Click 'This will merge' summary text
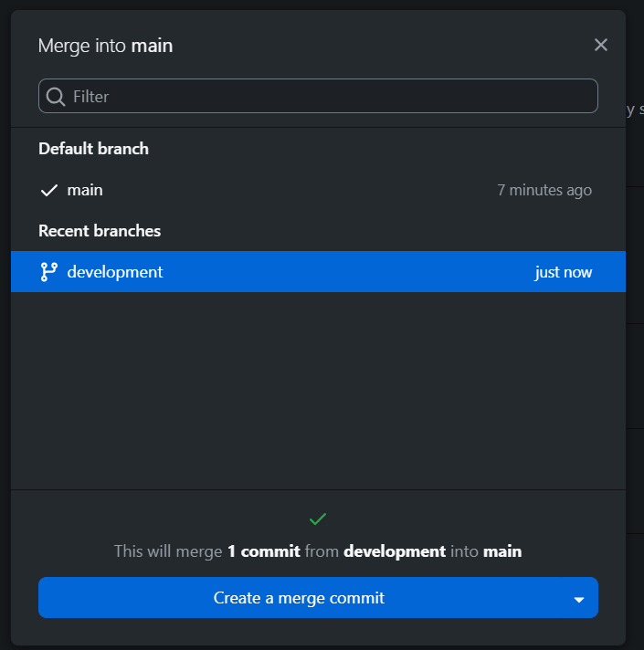 point(168,551)
